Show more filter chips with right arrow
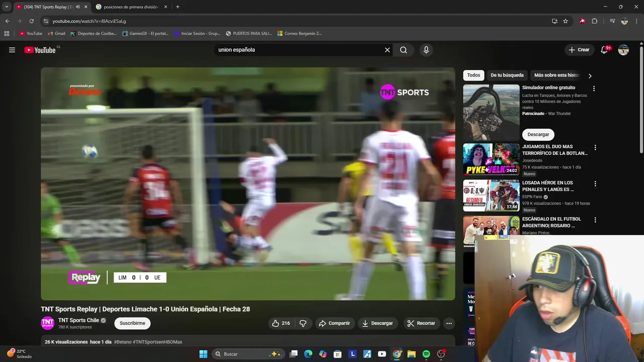The image size is (644, 362). 590,76
